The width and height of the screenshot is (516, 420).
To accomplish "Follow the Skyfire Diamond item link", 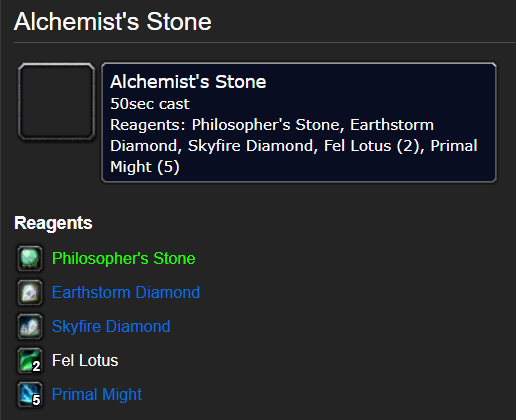I will pyautogui.click(x=111, y=327).
